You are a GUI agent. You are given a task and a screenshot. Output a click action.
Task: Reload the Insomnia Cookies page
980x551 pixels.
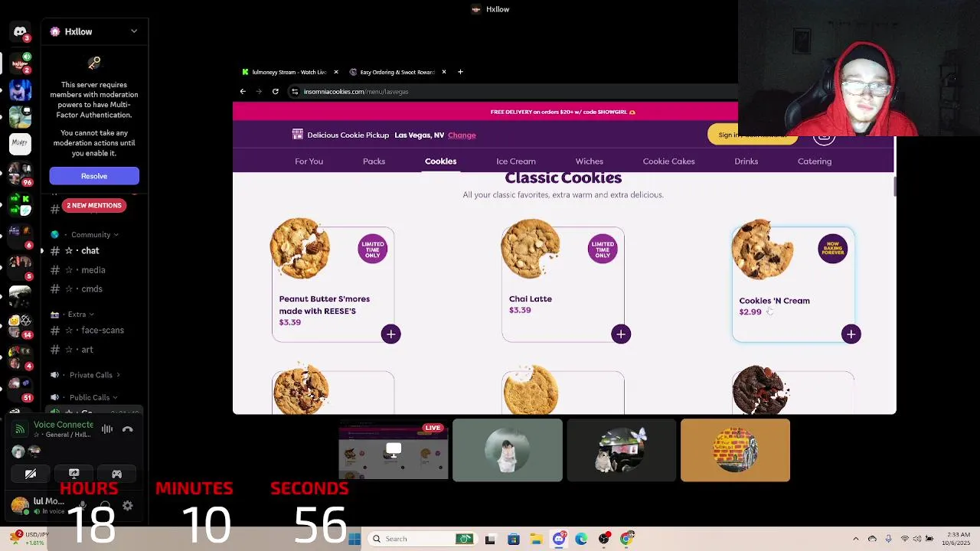coord(276,92)
